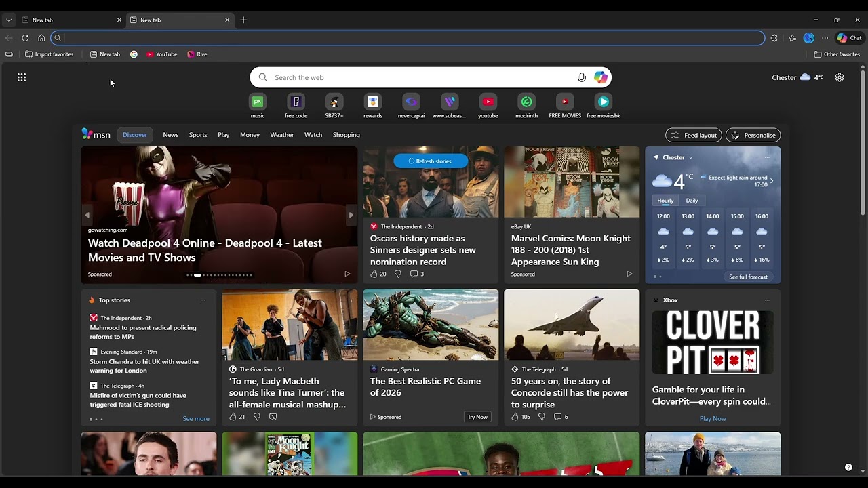Open the Watch feed tab
The image size is (868, 488).
tap(313, 135)
